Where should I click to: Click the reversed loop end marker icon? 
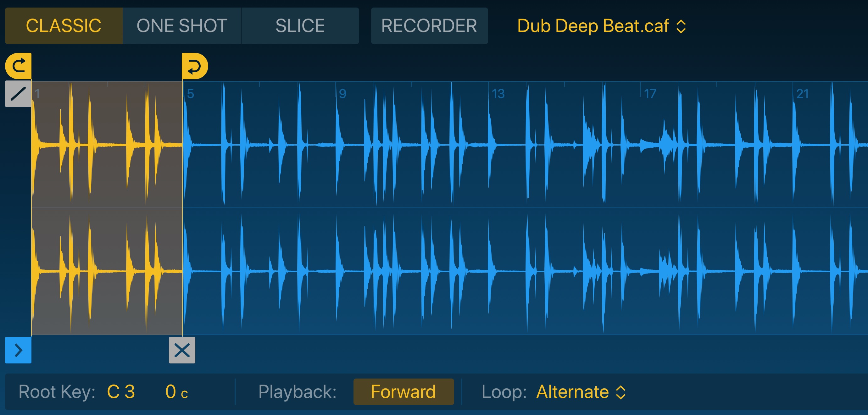click(195, 65)
